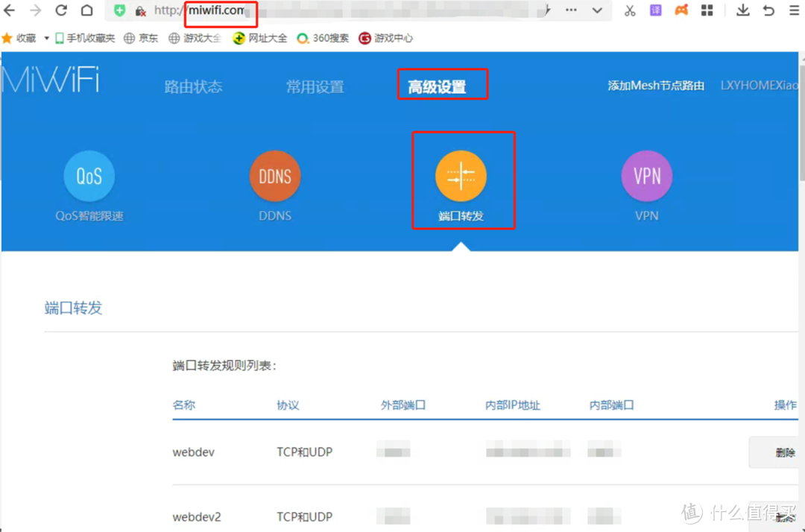Click the undo restore-tab icon
805x532 pixels.
tap(768, 10)
